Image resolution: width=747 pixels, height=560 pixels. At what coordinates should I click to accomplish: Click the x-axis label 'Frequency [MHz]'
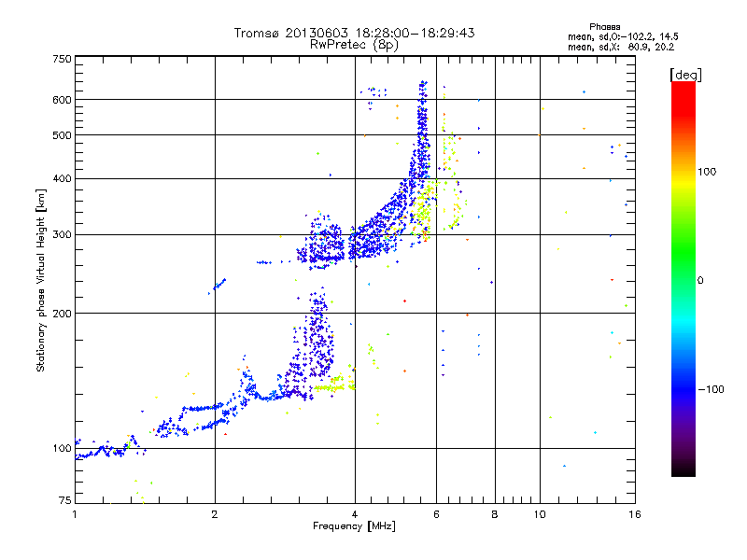354,526
